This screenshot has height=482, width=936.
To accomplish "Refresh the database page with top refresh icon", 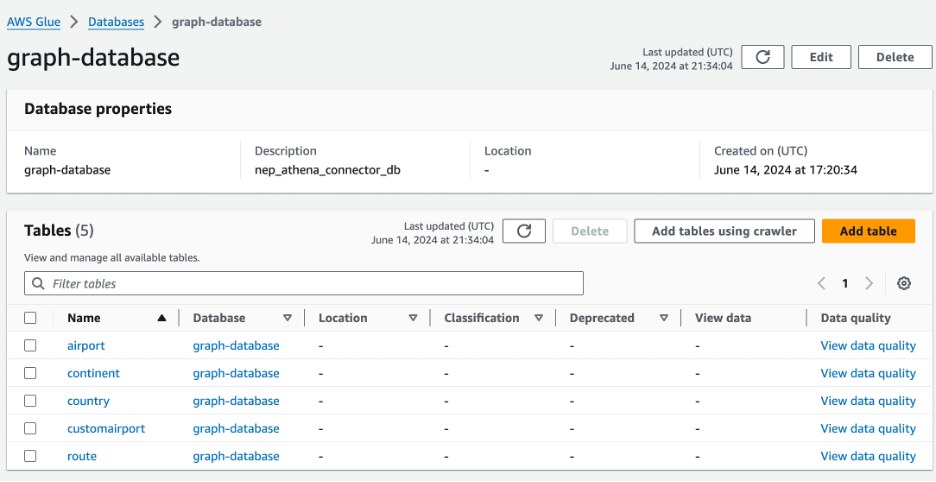I will [762, 57].
